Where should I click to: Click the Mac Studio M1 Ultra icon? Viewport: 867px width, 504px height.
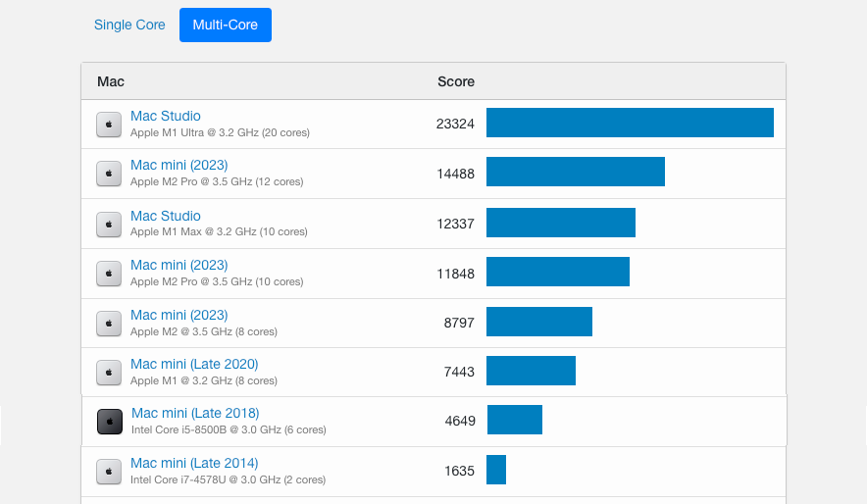109,125
